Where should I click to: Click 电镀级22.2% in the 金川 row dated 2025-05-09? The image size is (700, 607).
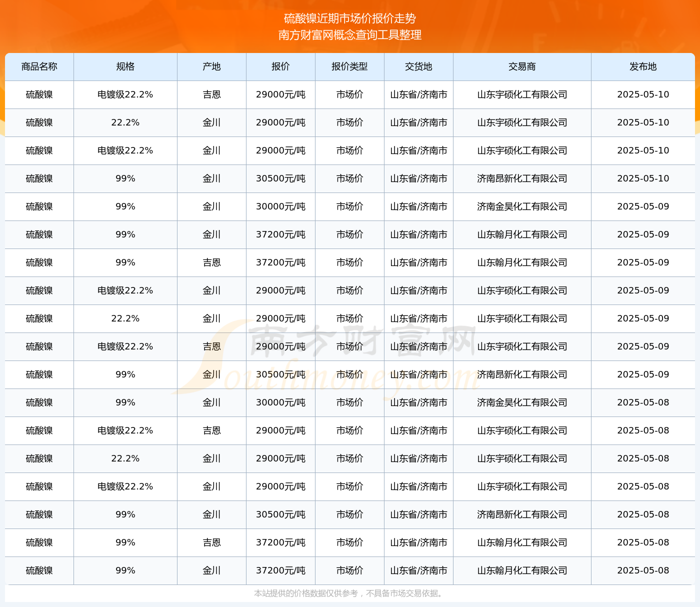pyautogui.click(x=125, y=290)
